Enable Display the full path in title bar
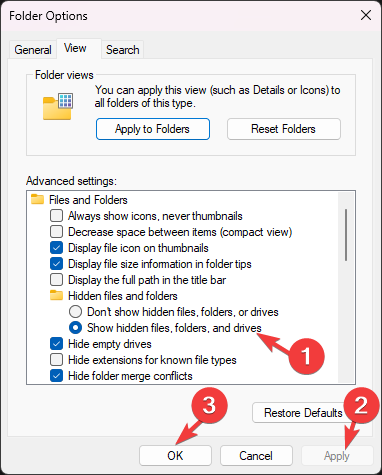382x475 pixels. pyautogui.click(x=56, y=280)
